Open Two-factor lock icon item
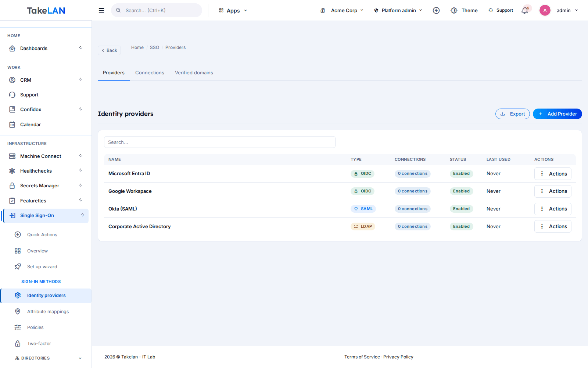 click(x=18, y=343)
